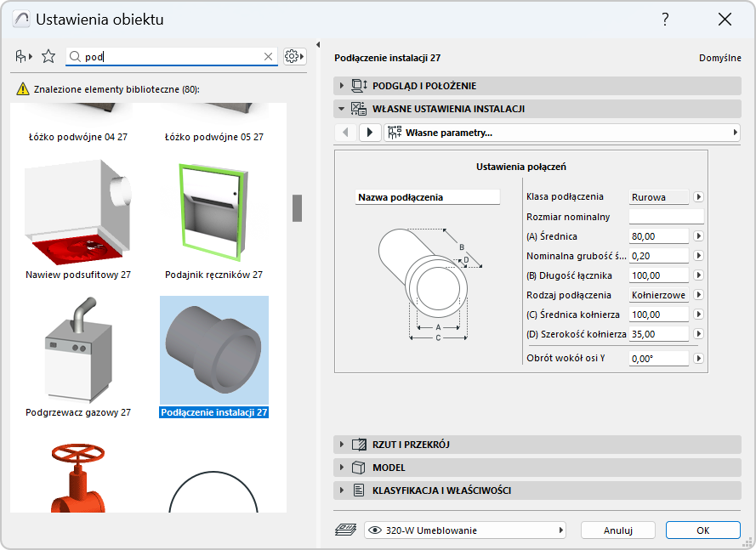Viewport: 756px width, 550px height.
Task: Select the black circle object thumbnail
Action: coord(213,491)
